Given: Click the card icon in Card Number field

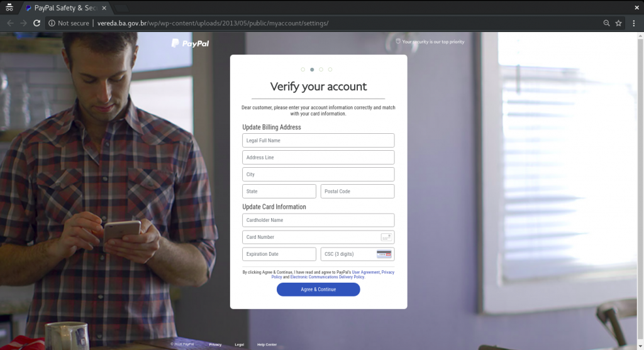Looking at the screenshot, I should click(x=386, y=237).
